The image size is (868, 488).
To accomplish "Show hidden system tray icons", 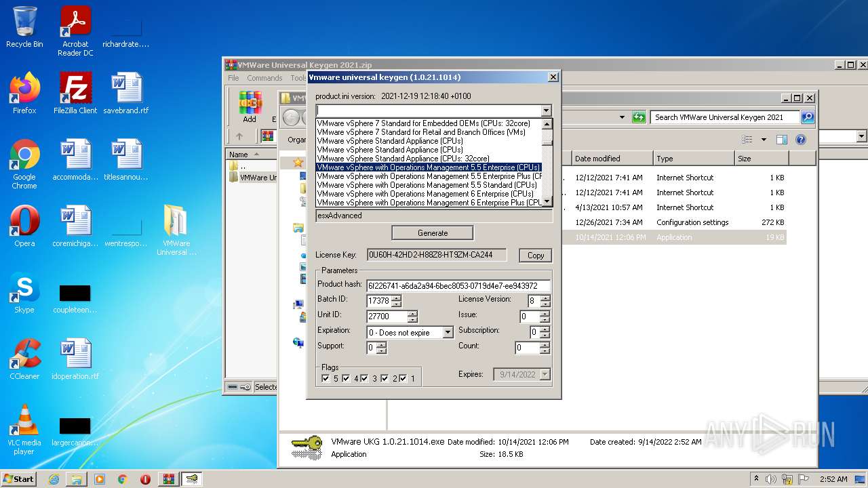I will click(x=757, y=479).
